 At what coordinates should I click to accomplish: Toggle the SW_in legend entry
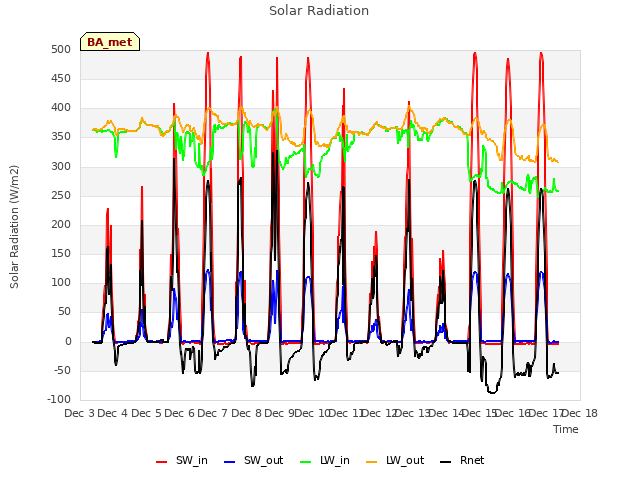(182, 460)
